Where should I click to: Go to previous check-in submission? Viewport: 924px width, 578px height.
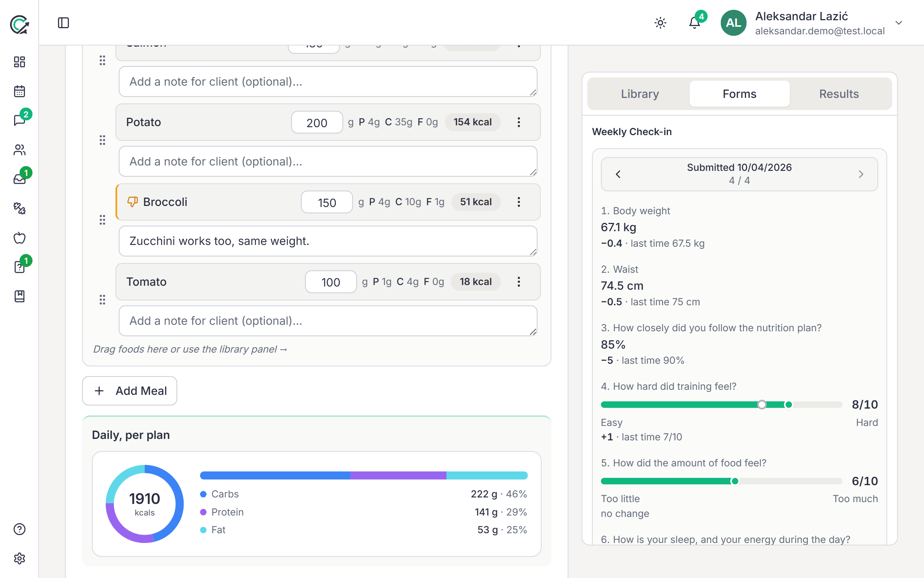click(x=618, y=174)
